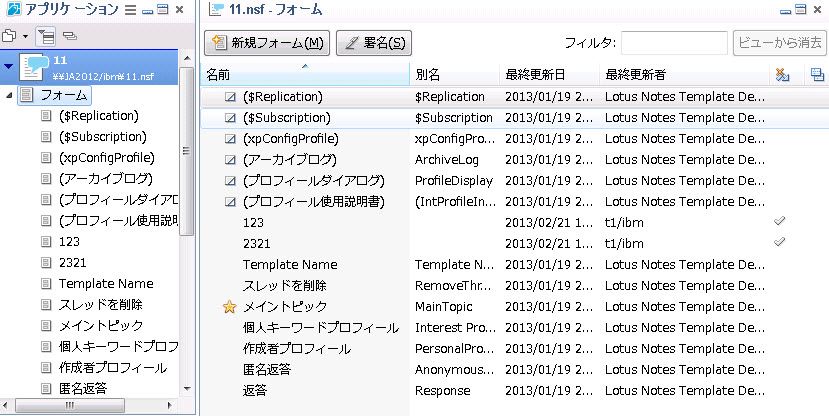
Task: Click the open application folder icon
Action: pyautogui.click(x=9, y=35)
